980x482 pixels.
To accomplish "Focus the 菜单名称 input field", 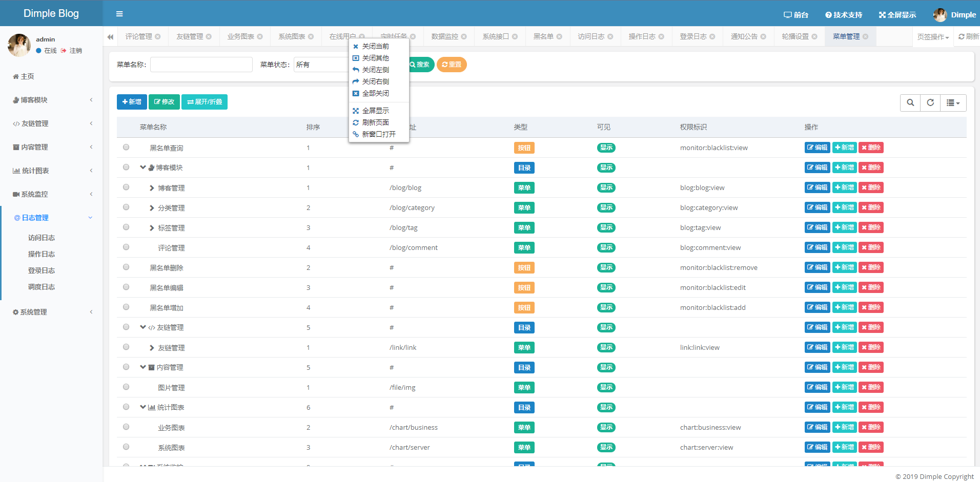I will point(201,65).
